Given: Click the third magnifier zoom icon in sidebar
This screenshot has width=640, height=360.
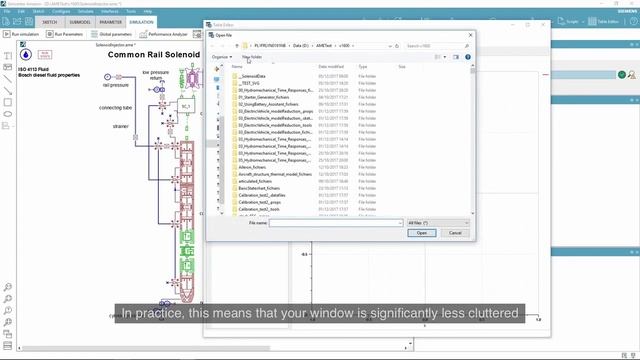Looking at the screenshot, I should point(7,311).
